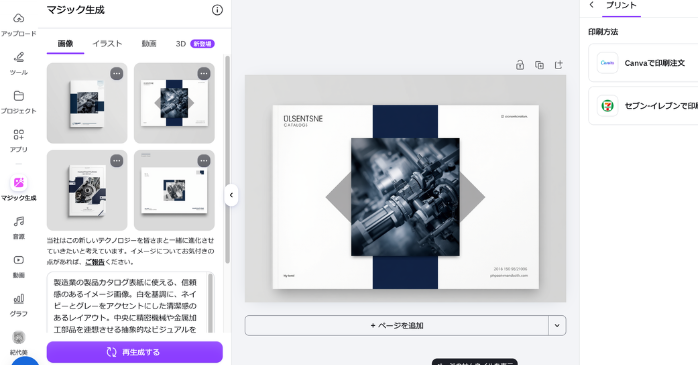Viewport: 698px width, 365px height.
Task: Click the ページを追加 button
Action: tap(397, 325)
